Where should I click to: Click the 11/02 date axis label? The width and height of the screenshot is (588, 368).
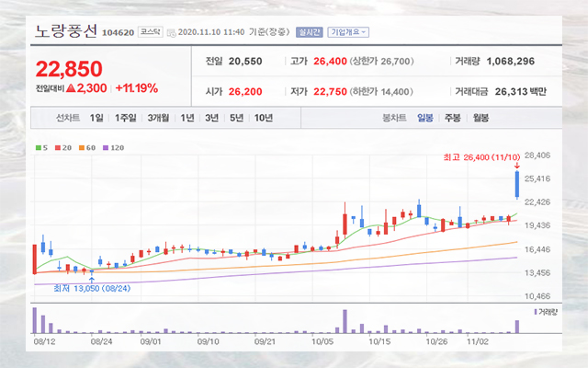[x=478, y=341]
